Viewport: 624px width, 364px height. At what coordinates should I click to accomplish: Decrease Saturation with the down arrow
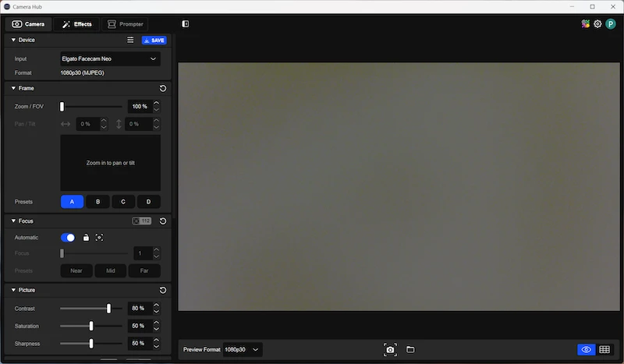[157, 329]
